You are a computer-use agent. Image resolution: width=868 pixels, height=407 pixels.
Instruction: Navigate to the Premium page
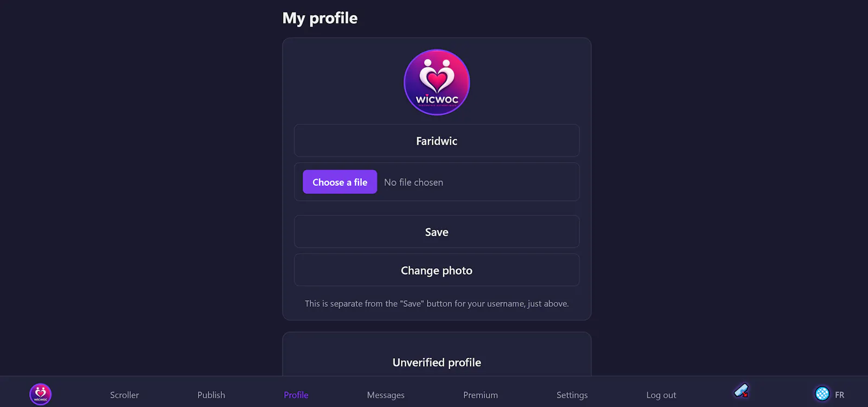click(x=480, y=395)
